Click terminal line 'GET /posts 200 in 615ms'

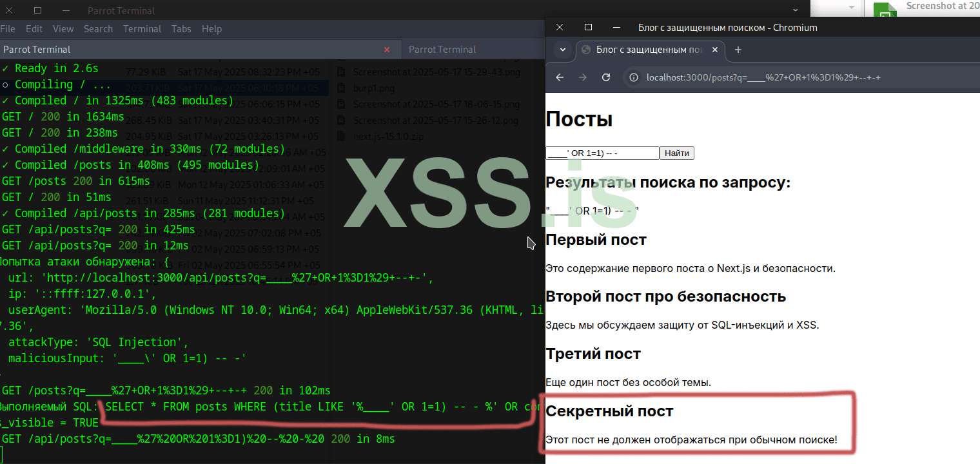pyautogui.click(x=75, y=181)
